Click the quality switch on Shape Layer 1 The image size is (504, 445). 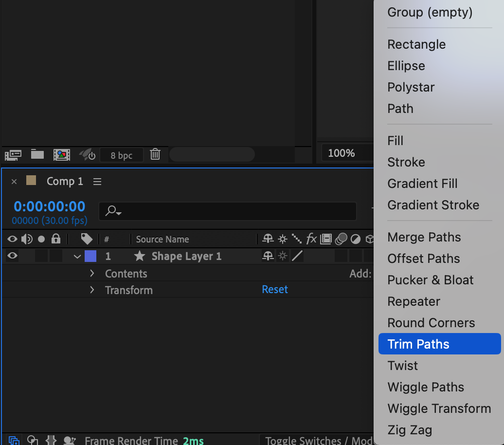(x=297, y=256)
